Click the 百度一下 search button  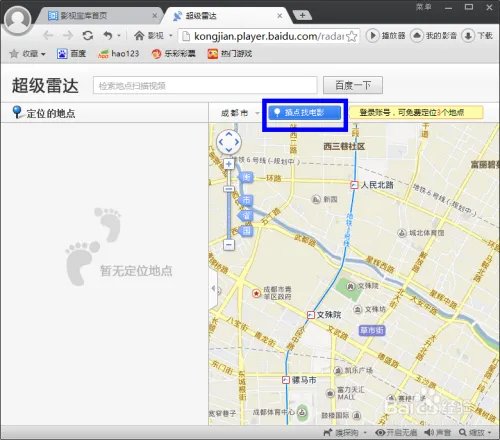point(353,85)
